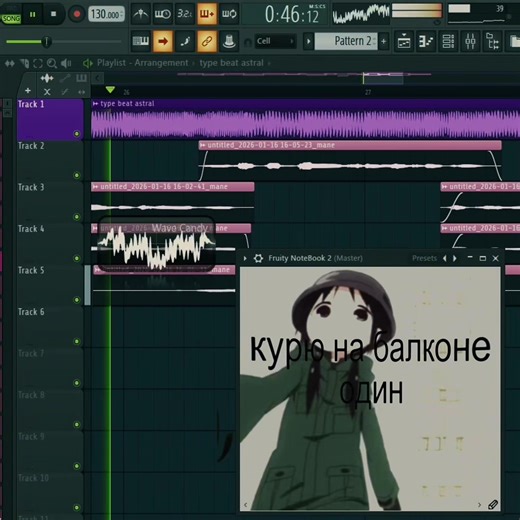Viewport: 520px width, 520px height.
Task: Toggle wait for input before playing icon
Action: 163,14
